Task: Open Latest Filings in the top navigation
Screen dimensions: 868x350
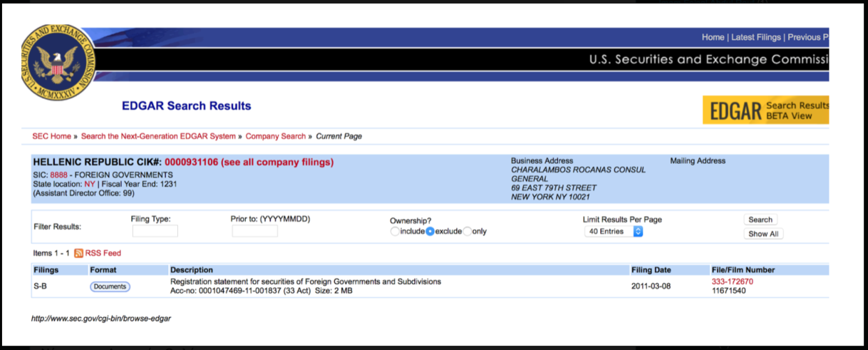Action: tap(756, 37)
